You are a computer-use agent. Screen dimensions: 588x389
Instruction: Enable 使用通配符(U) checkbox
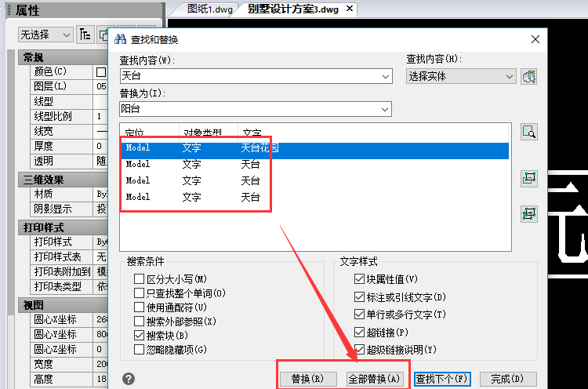click(139, 307)
